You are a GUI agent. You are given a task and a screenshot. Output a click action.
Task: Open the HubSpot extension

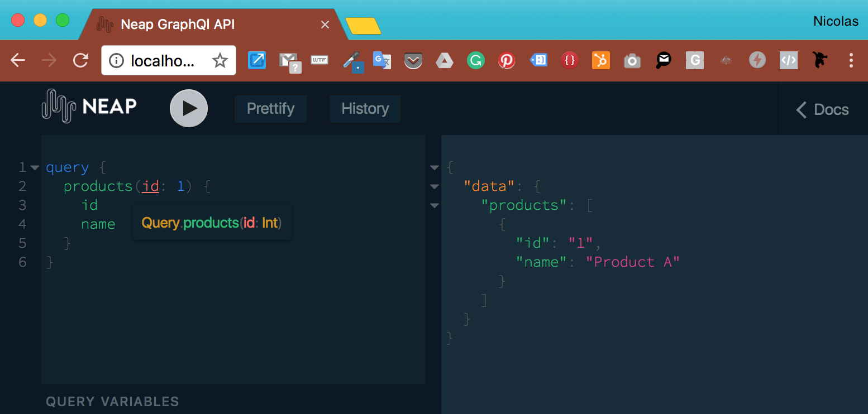[600, 60]
